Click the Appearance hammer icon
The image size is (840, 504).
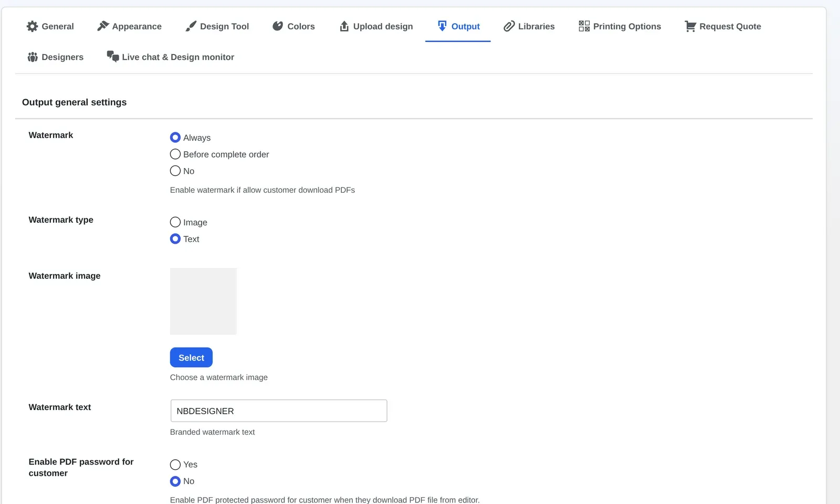click(x=103, y=26)
